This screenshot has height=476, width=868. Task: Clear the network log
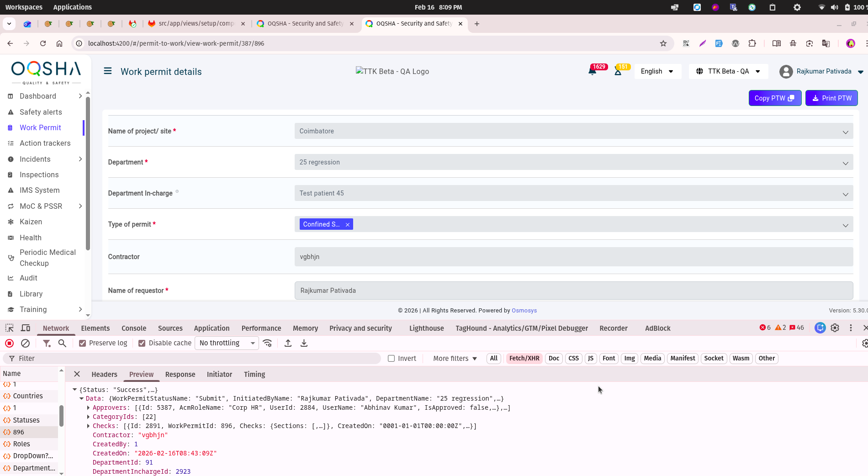[26, 343]
